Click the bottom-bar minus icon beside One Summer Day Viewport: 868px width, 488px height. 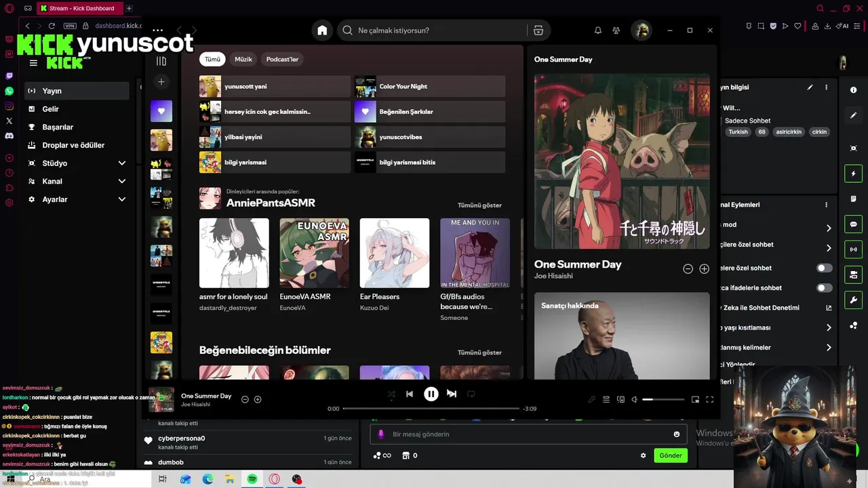[245, 400]
